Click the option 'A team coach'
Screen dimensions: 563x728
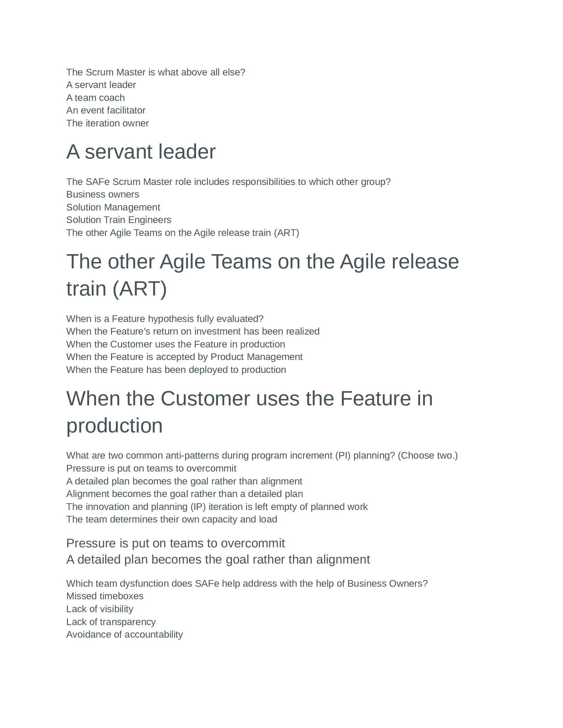(95, 98)
